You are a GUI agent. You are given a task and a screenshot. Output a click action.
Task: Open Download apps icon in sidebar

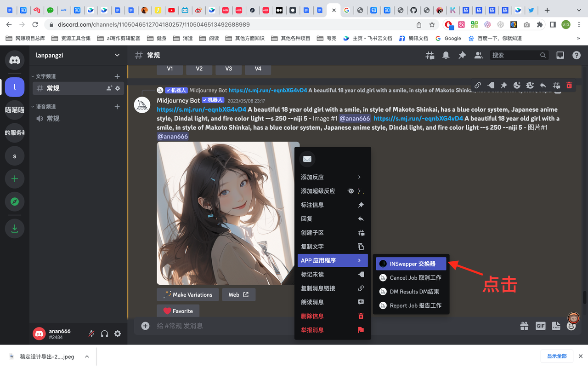(x=15, y=228)
